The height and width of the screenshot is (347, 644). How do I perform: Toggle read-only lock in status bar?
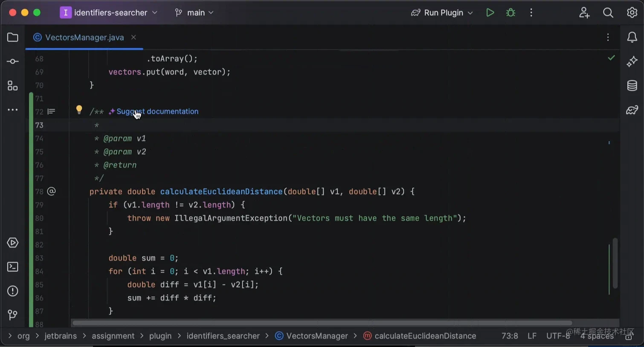tap(629, 337)
